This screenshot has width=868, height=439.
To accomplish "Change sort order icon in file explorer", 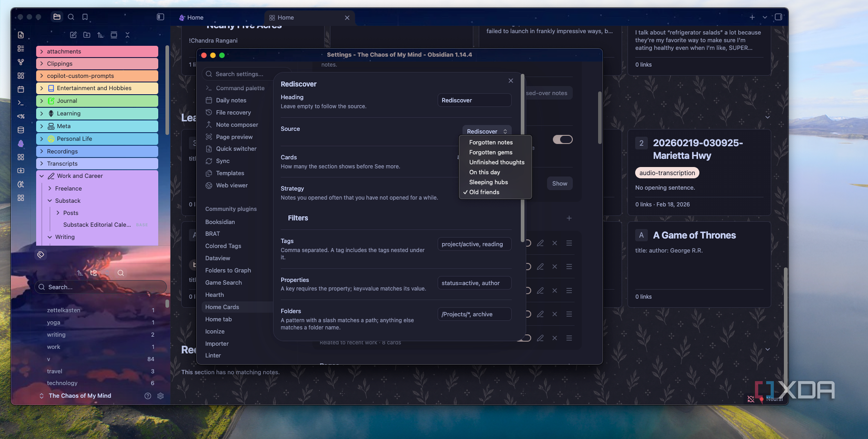I will point(100,35).
